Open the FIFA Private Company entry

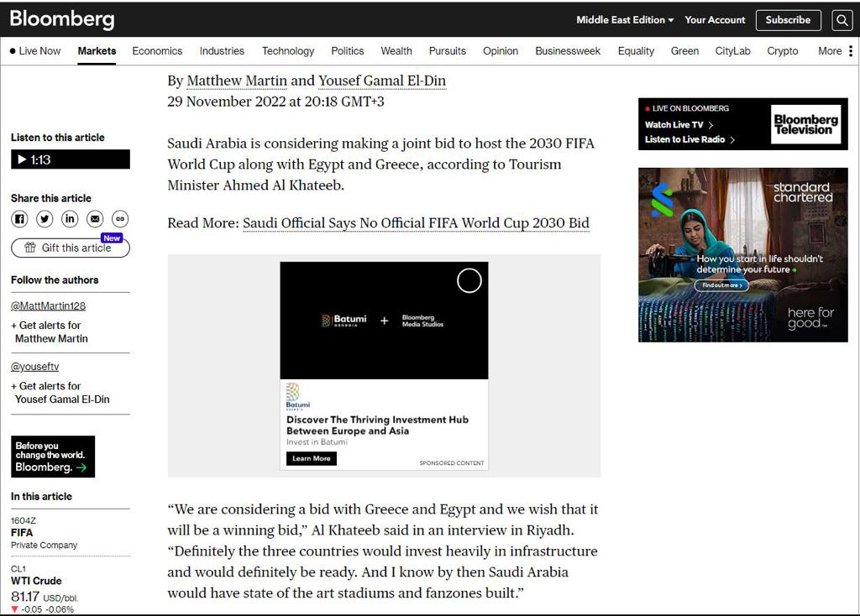click(44, 533)
